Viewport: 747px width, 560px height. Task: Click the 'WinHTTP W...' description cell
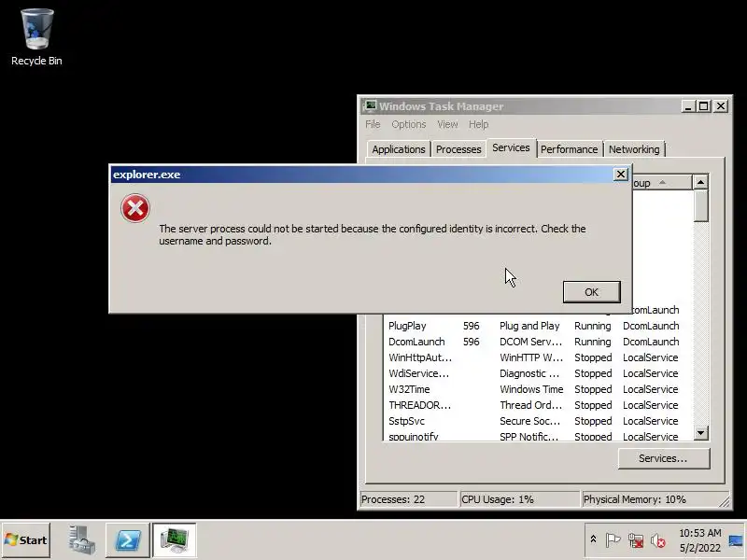531,357
